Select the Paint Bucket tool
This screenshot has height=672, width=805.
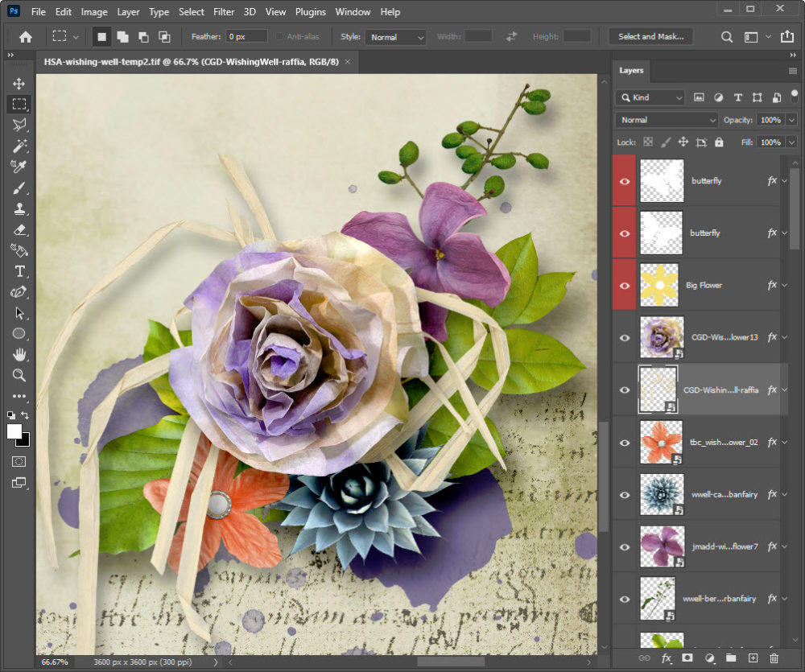19,250
